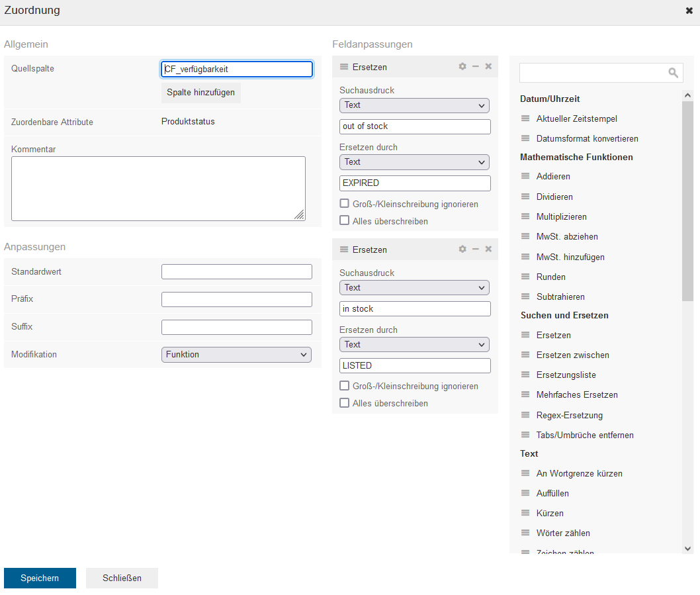This screenshot has width=700, height=595.
Task: Remove the second Ersetzen block (in stock)
Action: point(488,250)
